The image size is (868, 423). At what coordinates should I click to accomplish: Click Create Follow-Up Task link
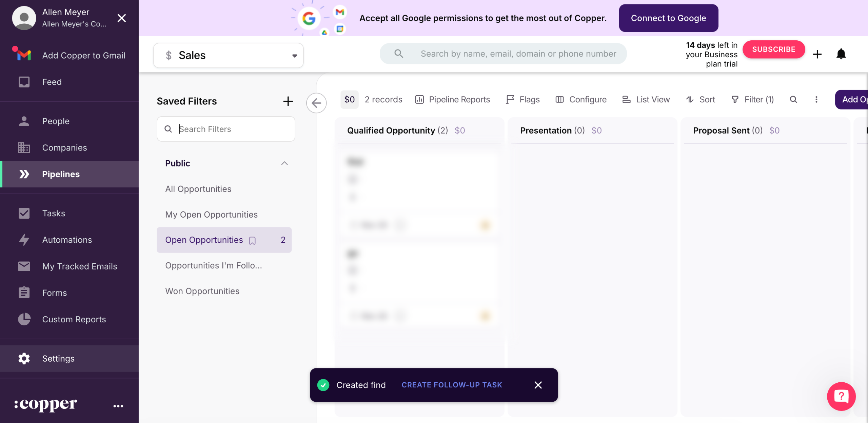coord(452,385)
